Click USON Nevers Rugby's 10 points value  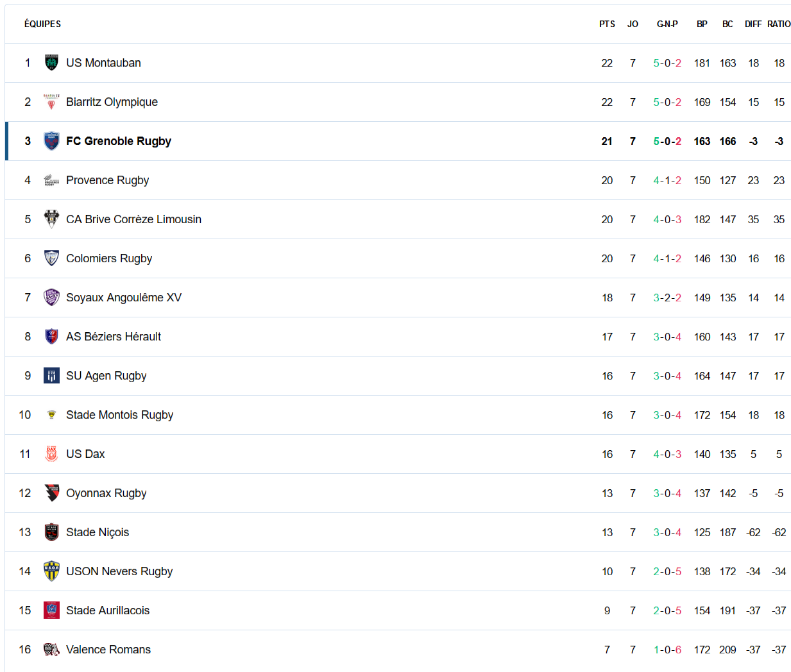point(607,571)
